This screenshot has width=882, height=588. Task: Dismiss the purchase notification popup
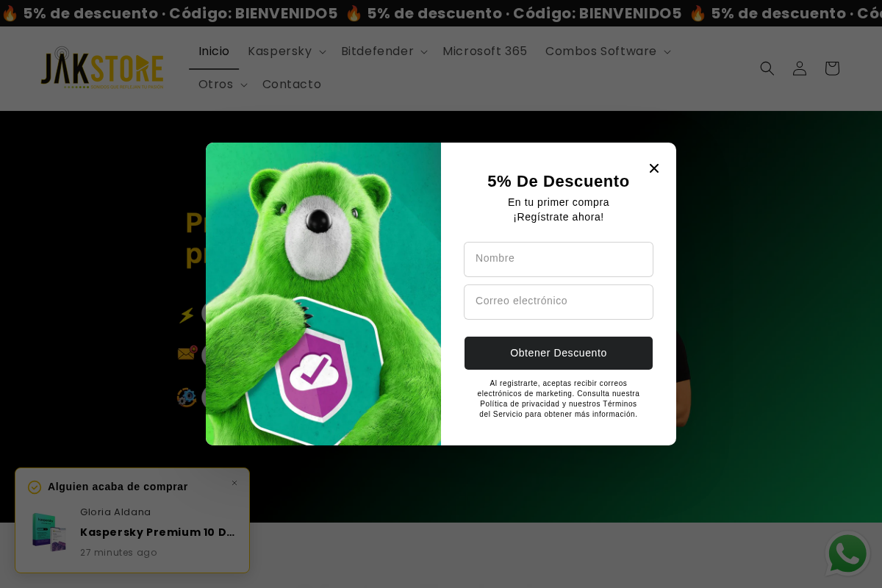[x=234, y=483]
